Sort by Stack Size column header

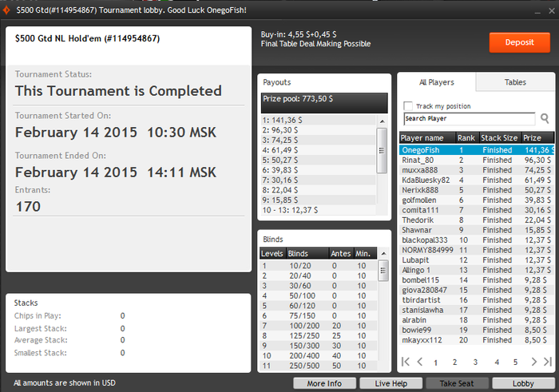(500, 138)
